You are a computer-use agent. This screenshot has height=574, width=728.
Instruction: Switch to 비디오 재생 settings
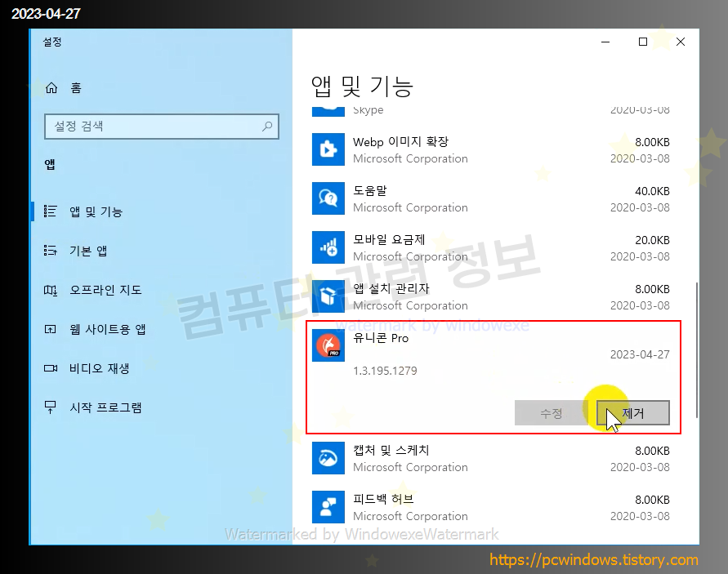click(100, 368)
